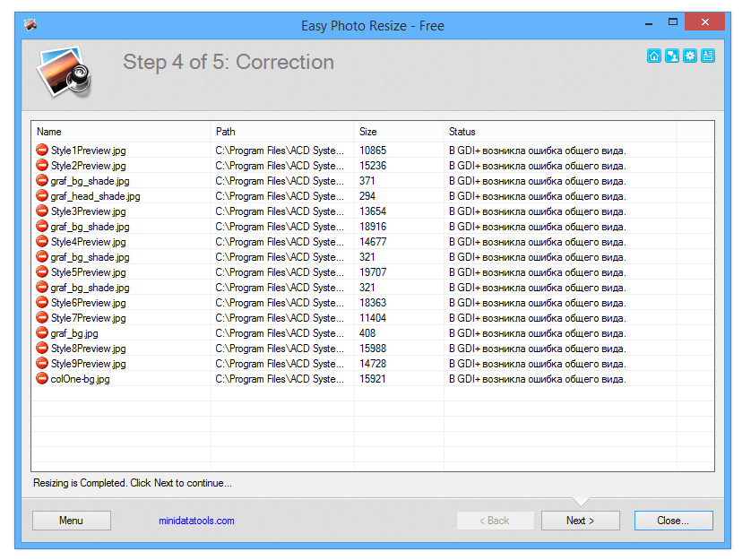Minimize the Easy Photo Resize window

coord(649,23)
